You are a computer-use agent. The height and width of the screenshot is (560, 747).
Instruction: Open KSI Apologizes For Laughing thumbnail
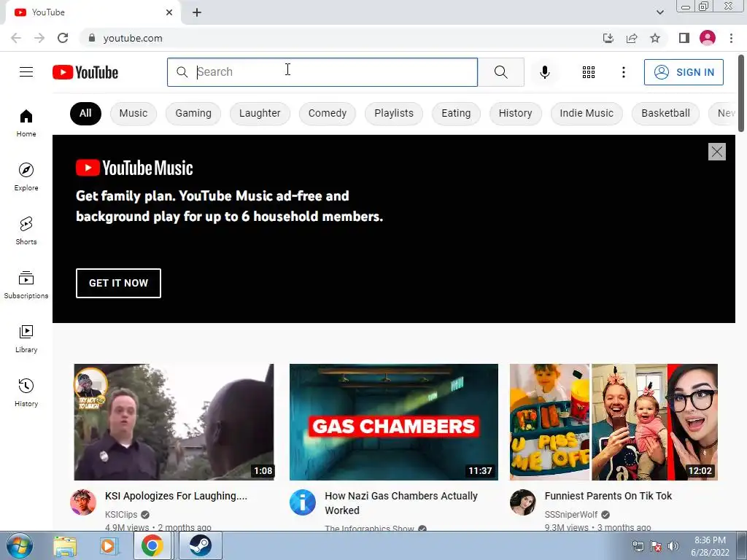click(174, 422)
